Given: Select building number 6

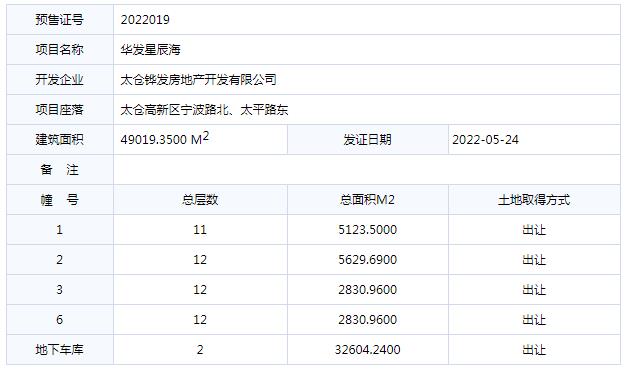Looking at the screenshot, I should pyautogui.click(x=59, y=320).
